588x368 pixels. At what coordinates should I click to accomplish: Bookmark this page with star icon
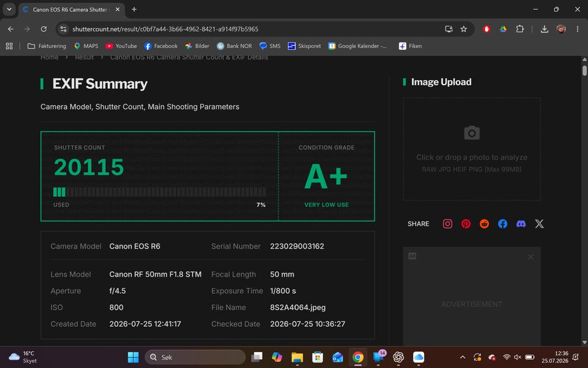pos(464,29)
